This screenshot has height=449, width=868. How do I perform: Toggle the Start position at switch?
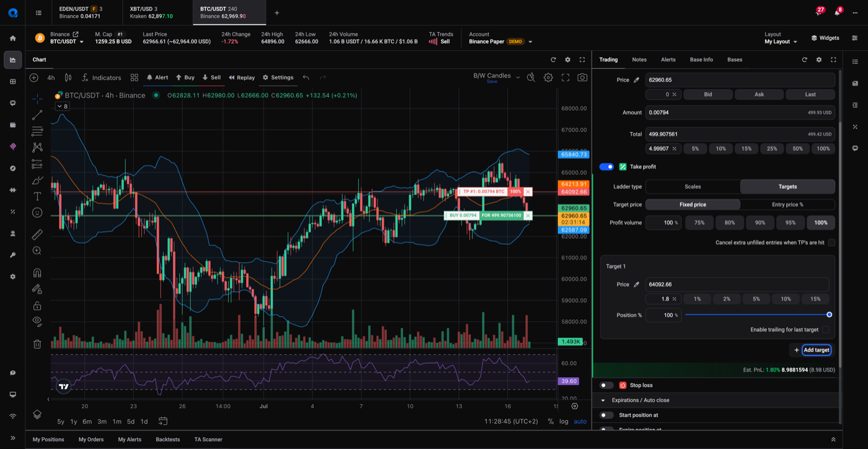[x=607, y=415]
